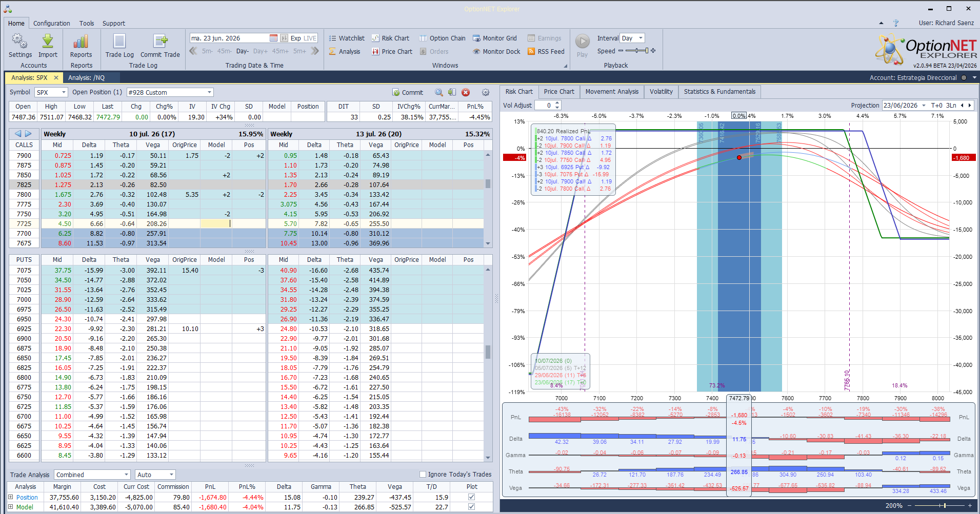Toggle the LIVE mode indicator
Image resolution: width=980 pixels, height=514 pixels.
coord(310,38)
